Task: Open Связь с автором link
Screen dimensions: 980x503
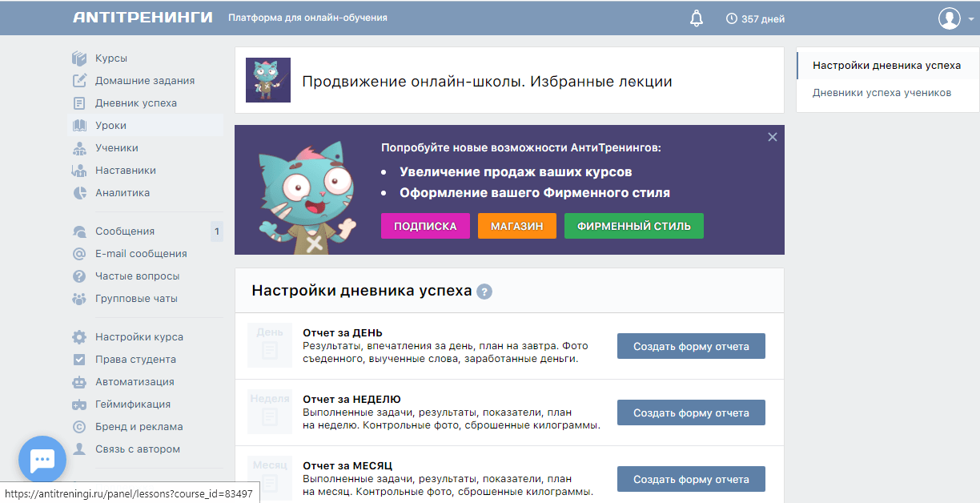Action: 138,449
